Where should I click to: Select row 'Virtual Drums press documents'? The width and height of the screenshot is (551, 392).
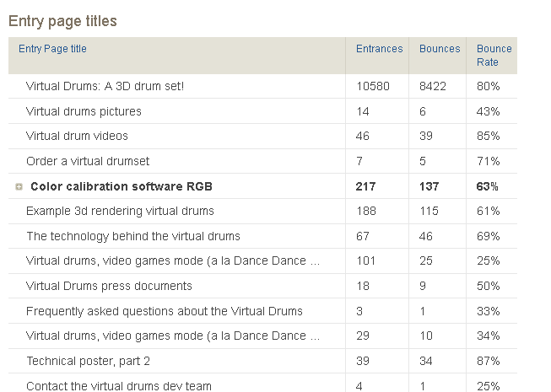click(263, 286)
